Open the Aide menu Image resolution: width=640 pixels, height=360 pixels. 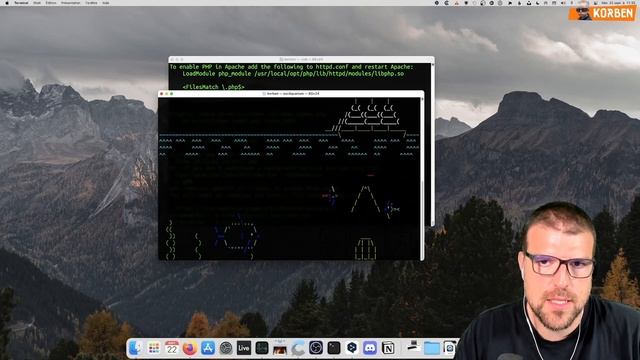106,3
